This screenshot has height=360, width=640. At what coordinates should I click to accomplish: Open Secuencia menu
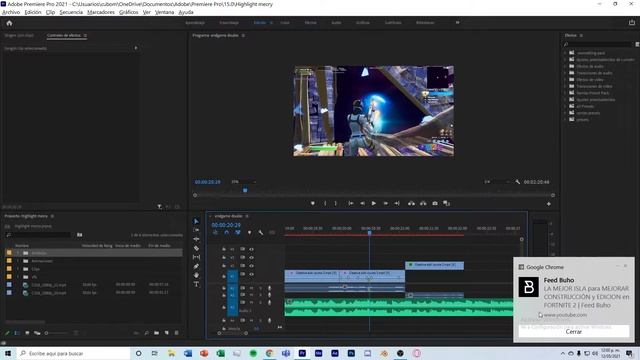pyautogui.click(x=71, y=12)
